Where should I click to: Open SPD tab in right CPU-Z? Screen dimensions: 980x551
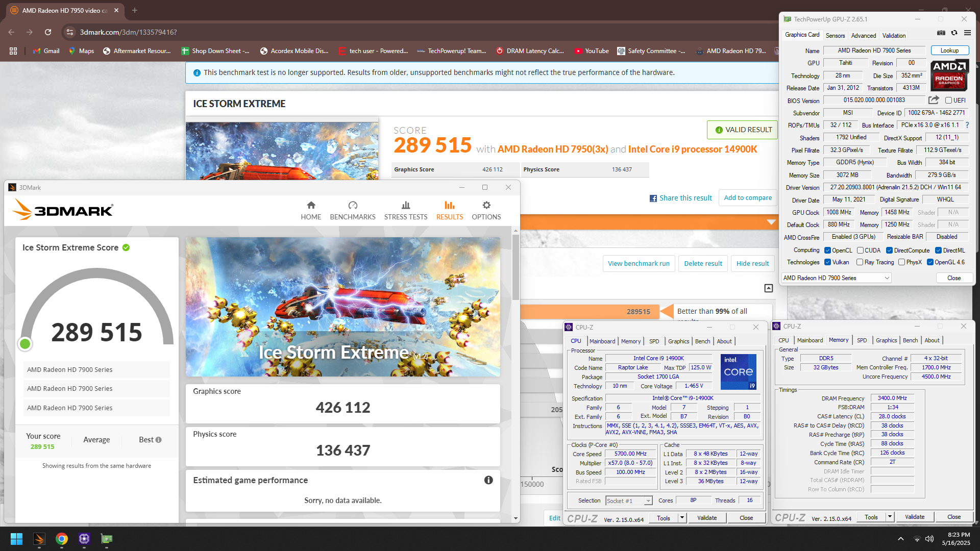tap(862, 340)
